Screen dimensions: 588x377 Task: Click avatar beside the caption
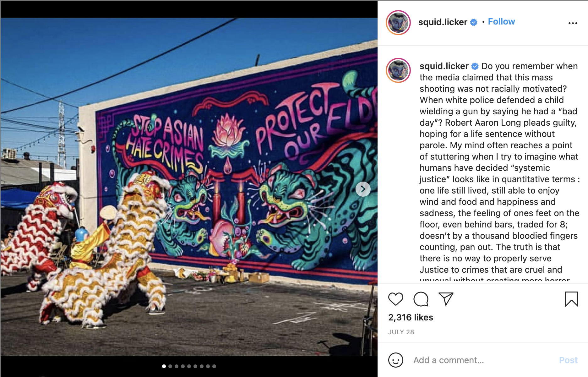click(398, 70)
